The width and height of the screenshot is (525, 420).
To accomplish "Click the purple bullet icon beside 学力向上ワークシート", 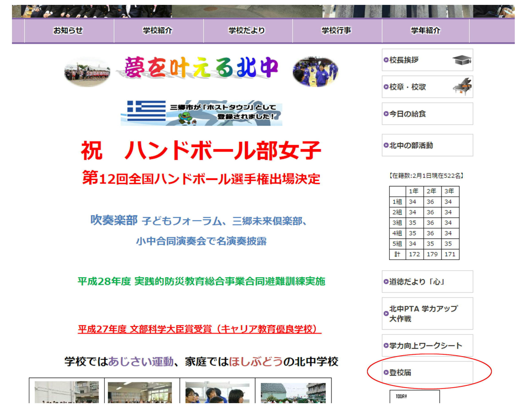I will 386,345.
